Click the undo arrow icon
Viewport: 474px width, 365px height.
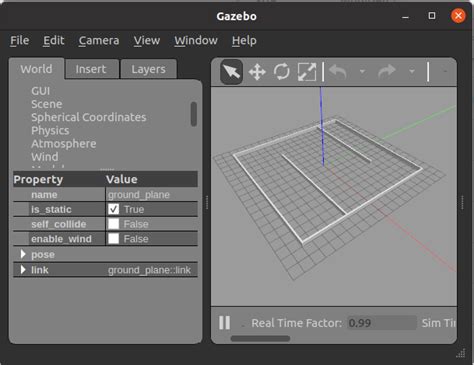click(x=338, y=71)
